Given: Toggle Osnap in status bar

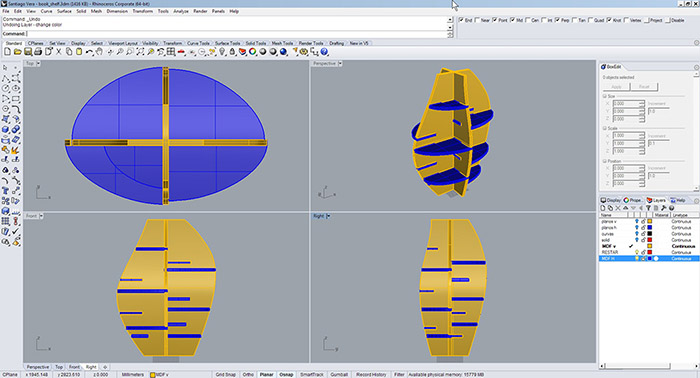Looking at the screenshot, I should click(x=286, y=374).
